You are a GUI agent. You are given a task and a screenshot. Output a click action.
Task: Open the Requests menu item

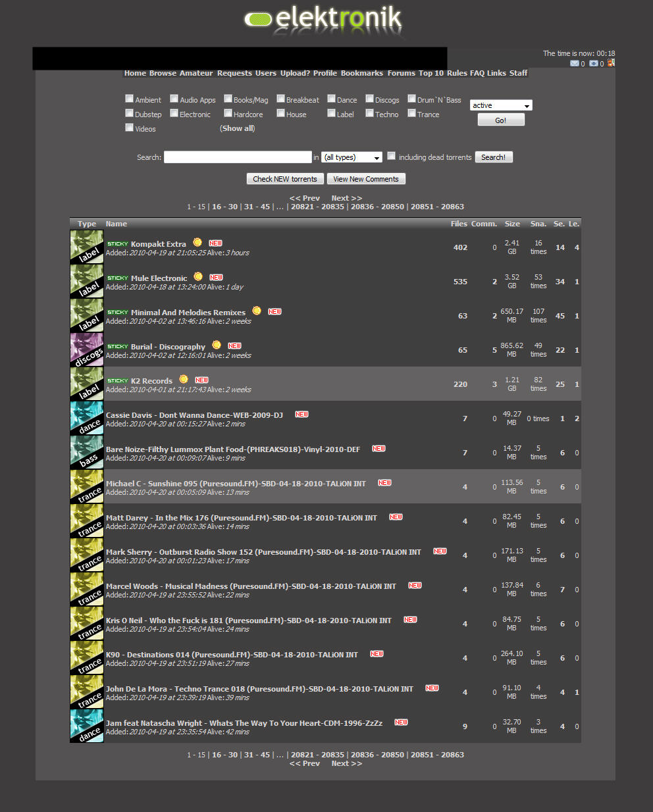click(234, 73)
